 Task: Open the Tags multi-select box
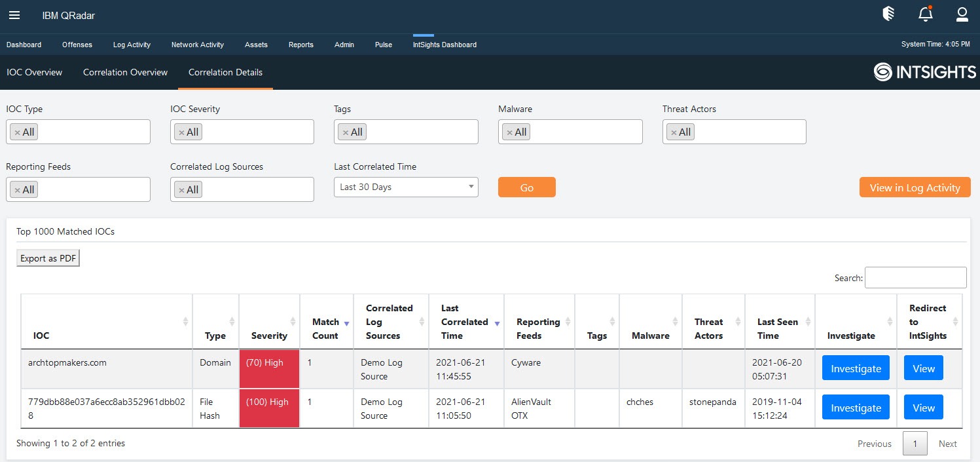tap(406, 132)
